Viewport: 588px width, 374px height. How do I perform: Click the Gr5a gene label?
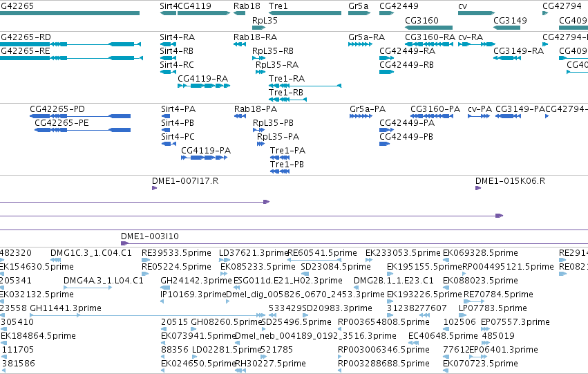358,6
